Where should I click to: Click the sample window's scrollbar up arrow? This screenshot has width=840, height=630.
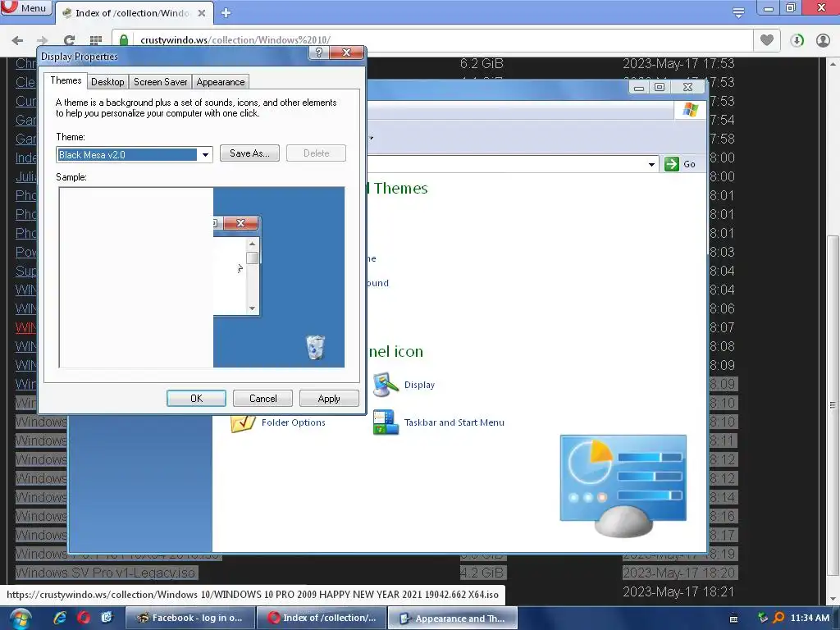click(253, 244)
